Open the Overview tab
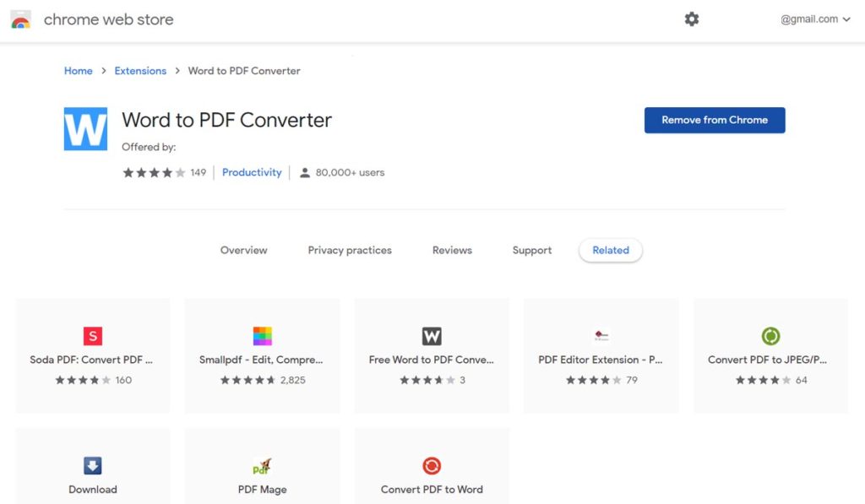Viewport: 865px width, 504px height. [243, 251]
